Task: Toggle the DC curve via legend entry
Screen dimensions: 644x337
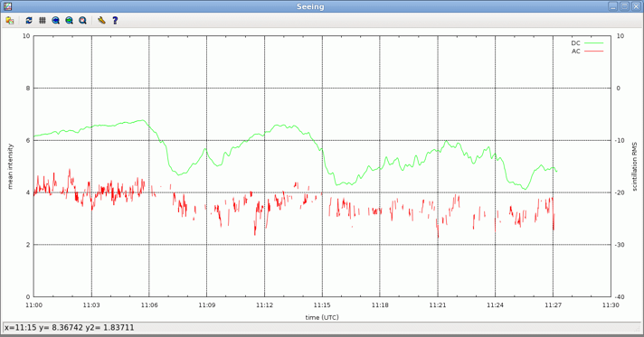Action: point(587,43)
